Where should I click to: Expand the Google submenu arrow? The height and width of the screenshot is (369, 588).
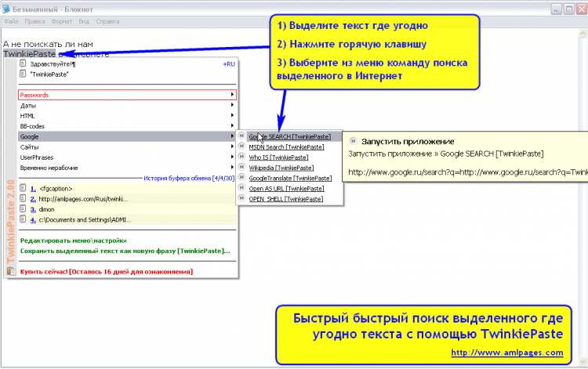(232, 136)
